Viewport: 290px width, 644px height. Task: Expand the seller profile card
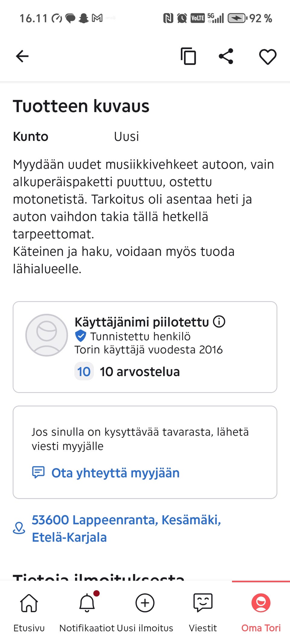[x=145, y=346]
